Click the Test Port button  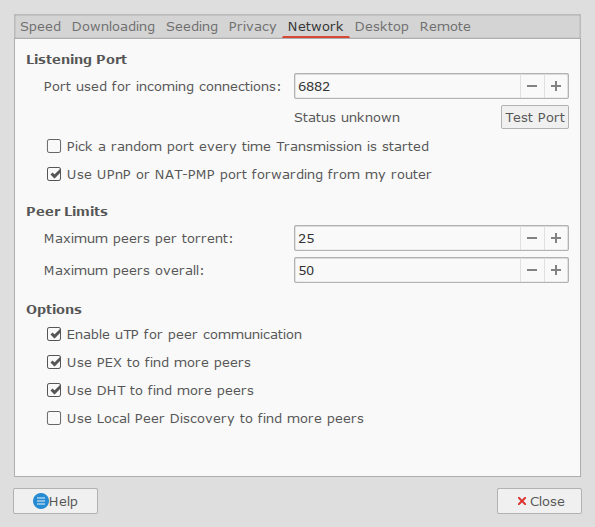pos(535,117)
